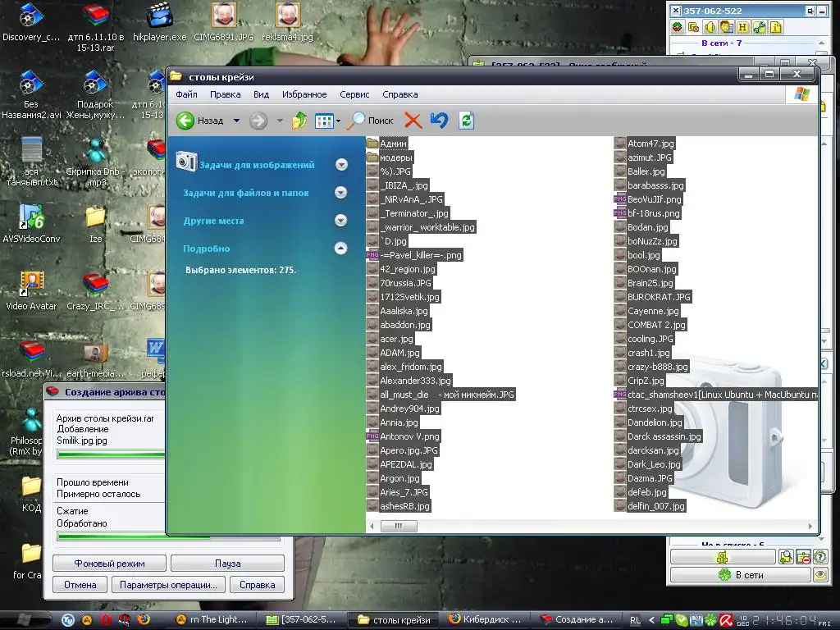Click the Search magnifier icon

(x=358, y=121)
